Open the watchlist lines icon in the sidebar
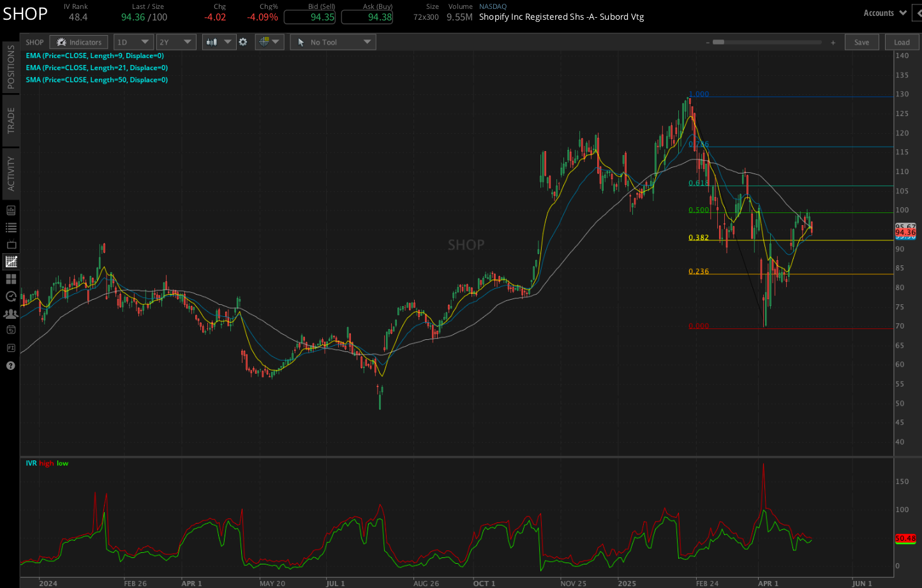This screenshot has height=588, width=922. [x=11, y=228]
